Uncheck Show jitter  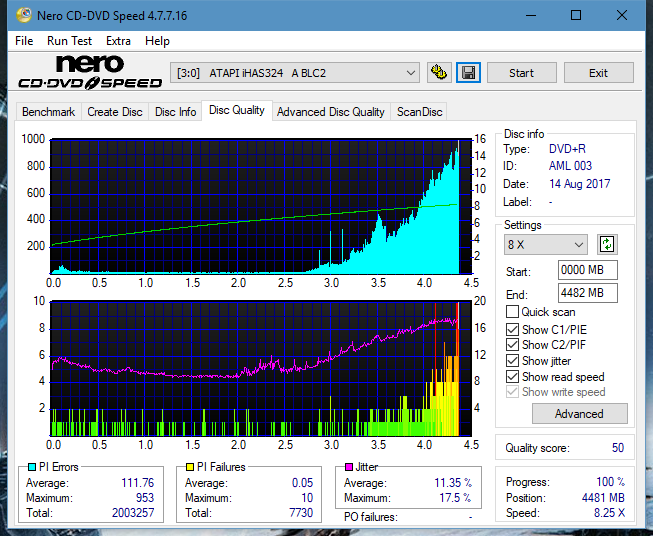click(512, 361)
